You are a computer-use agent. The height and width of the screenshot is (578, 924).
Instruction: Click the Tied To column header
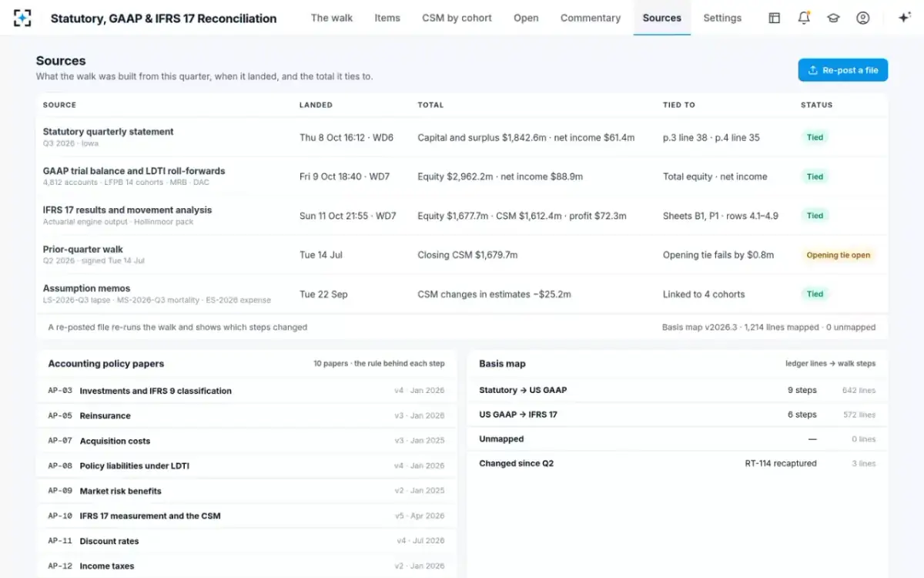(x=679, y=105)
